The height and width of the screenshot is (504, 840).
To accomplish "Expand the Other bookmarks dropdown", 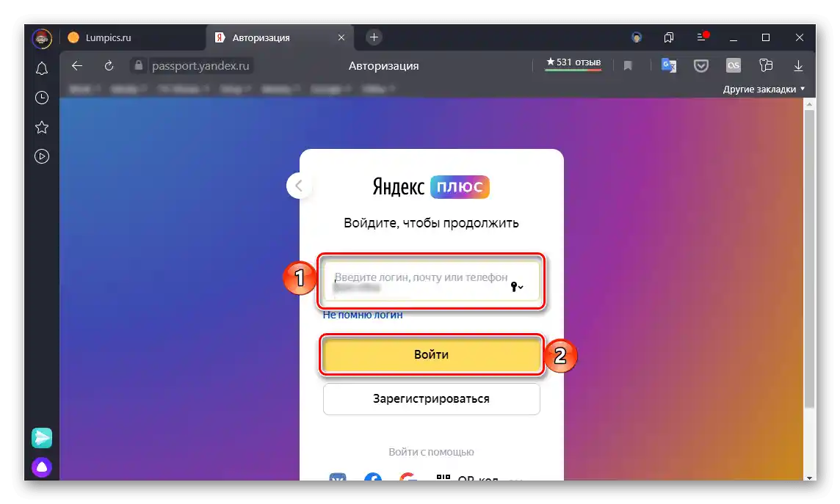I will [x=764, y=90].
